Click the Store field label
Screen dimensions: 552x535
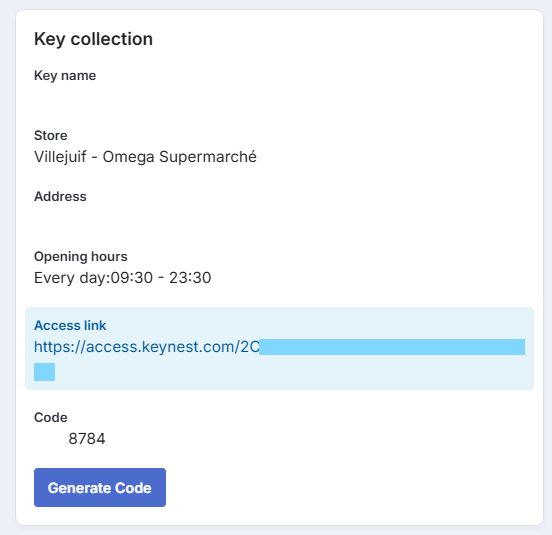point(51,136)
